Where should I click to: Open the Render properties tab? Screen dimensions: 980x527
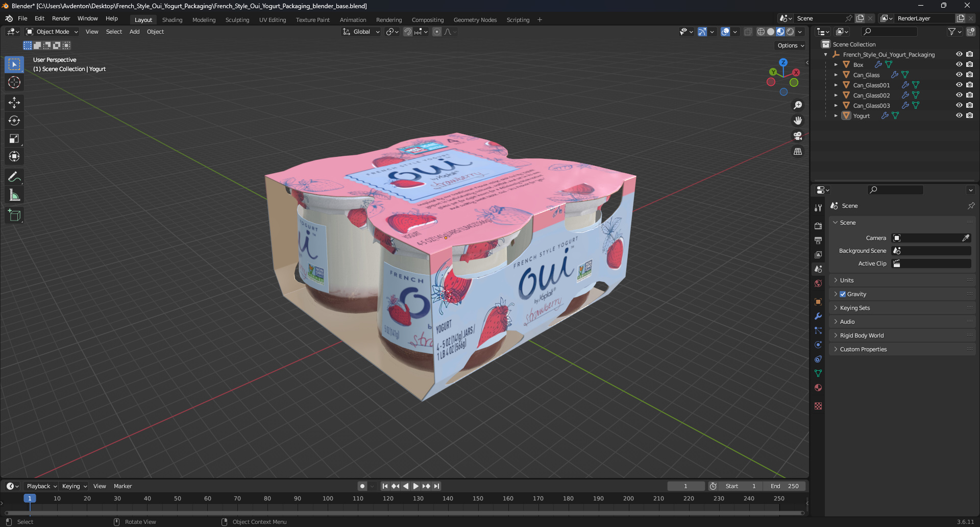(818, 226)
